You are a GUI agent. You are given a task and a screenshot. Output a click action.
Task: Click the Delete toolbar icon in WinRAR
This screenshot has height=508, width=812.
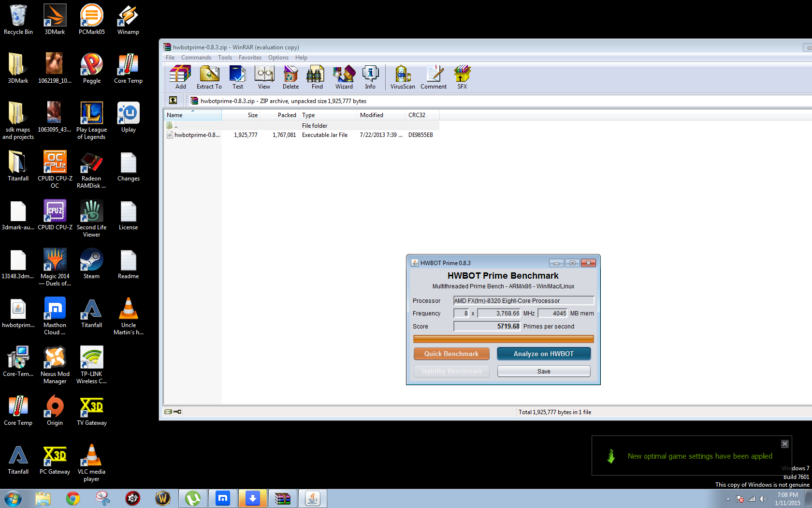[x=290, y=77]
